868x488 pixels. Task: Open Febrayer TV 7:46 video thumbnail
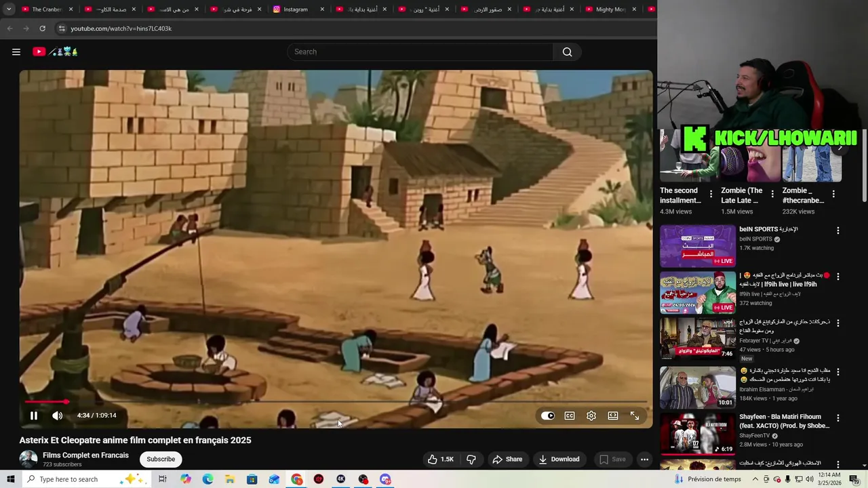(698, 340)
